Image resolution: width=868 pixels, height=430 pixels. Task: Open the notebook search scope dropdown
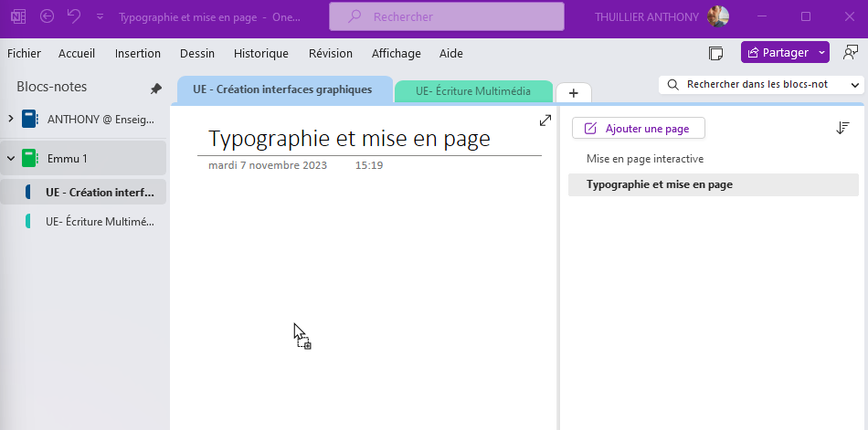[855, 85]
